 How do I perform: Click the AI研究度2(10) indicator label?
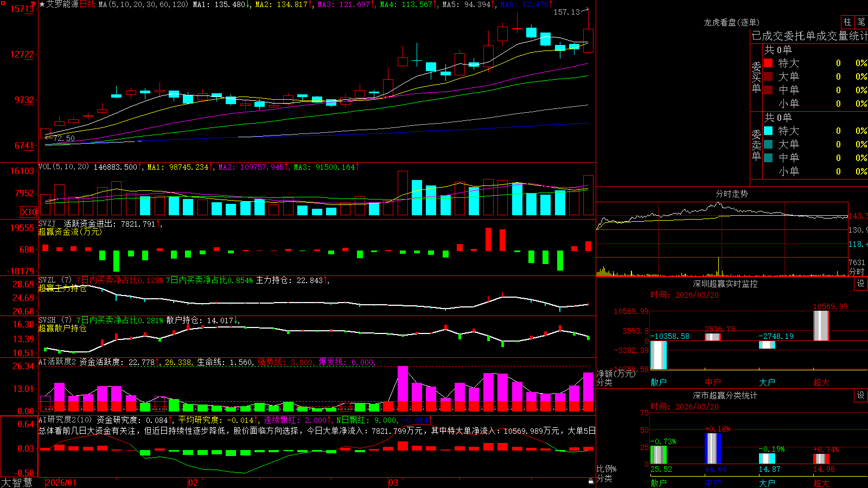[66, 420]
